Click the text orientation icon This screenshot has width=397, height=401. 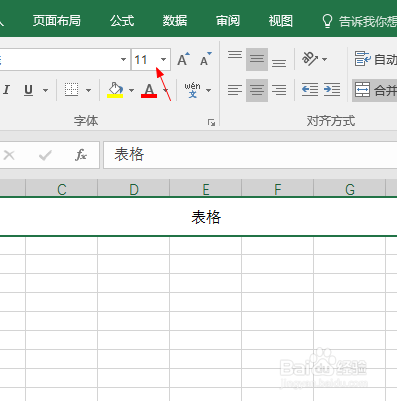[310, 59]
